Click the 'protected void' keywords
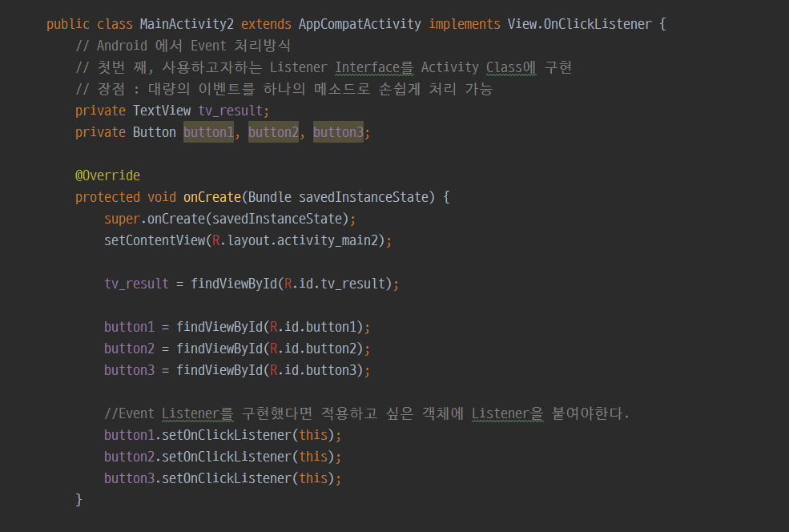789x532 pixels. tap(126, 197)
